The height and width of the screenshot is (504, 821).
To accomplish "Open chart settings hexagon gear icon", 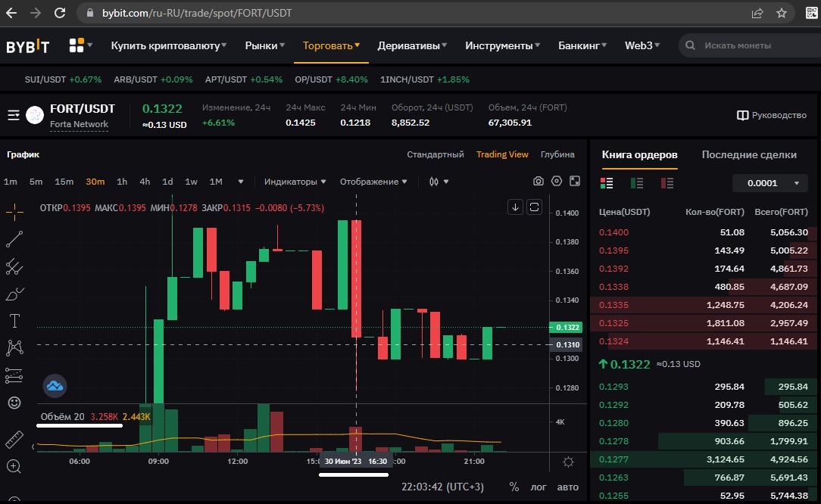I will pyautogui.click(x=557, y=182).
